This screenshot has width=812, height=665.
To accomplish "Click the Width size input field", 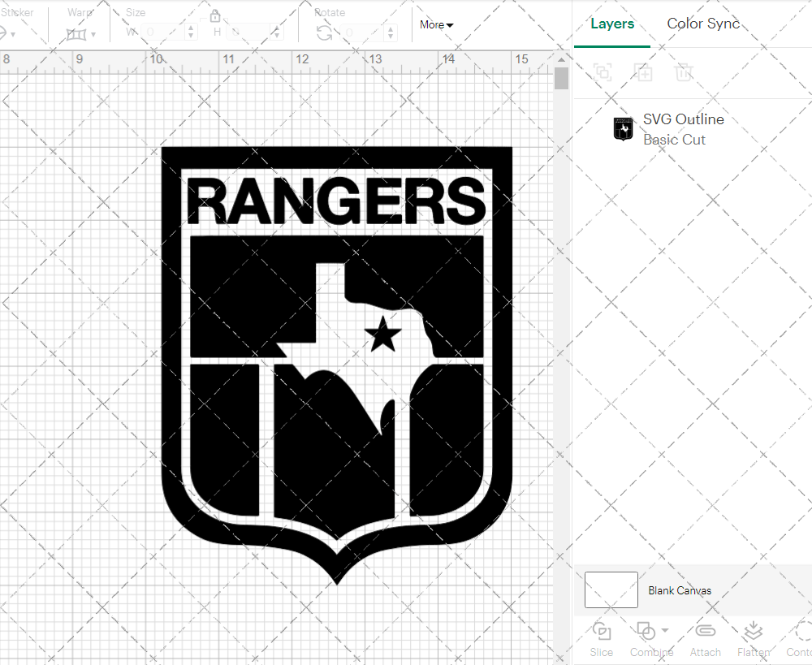I will pyautogui.click(x=162, y=32).
